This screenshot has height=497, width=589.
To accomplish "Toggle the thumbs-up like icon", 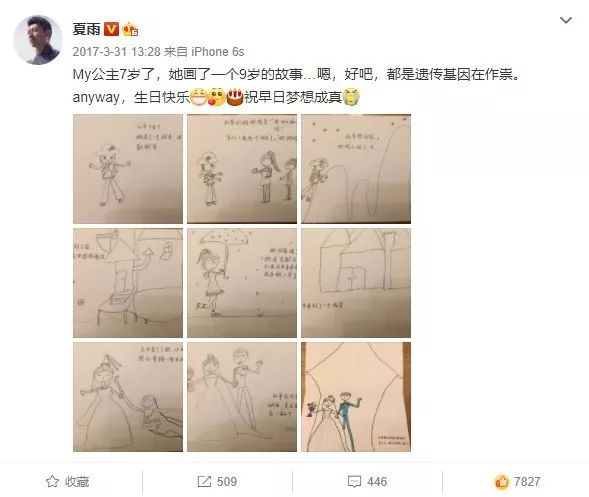I will pyautogui.click(x=501, y=481).
